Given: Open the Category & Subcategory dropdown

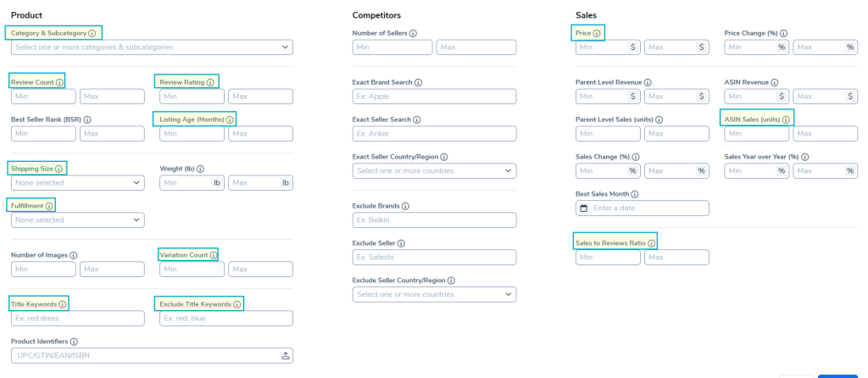Looking at the screenshot, I should [152, 47].
